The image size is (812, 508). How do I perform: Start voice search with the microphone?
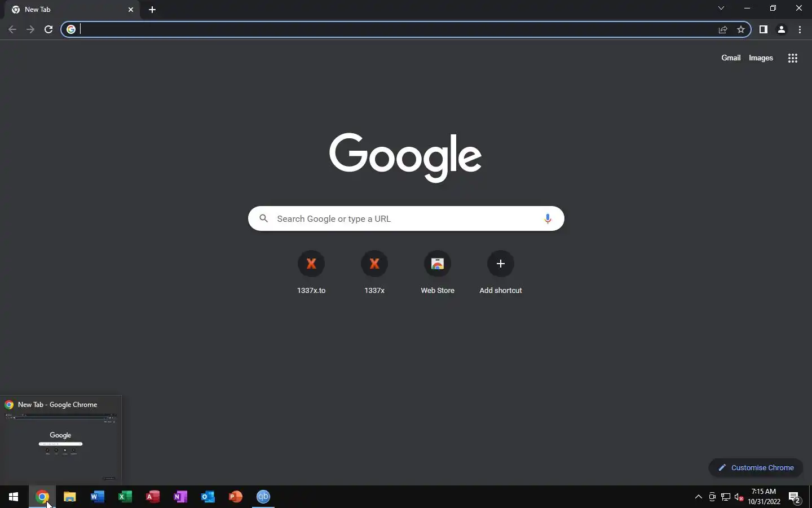click(548, 218)
